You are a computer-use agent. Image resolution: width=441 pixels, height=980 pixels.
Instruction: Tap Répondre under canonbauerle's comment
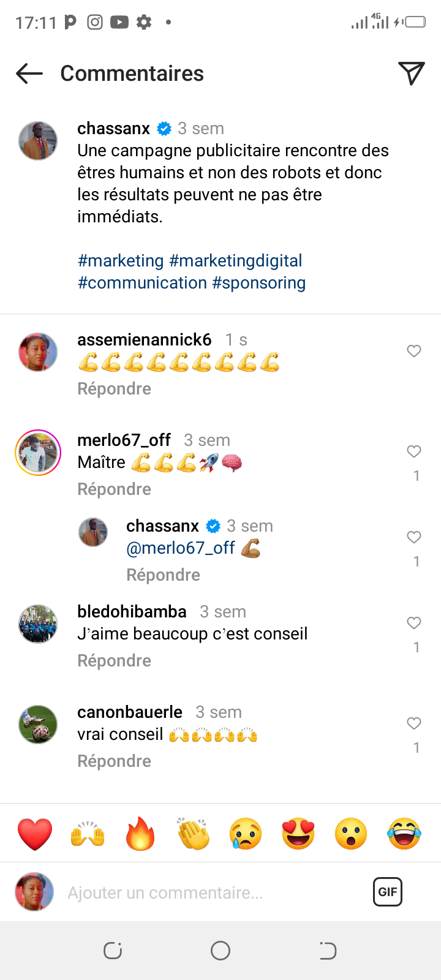tap(114, 761)
